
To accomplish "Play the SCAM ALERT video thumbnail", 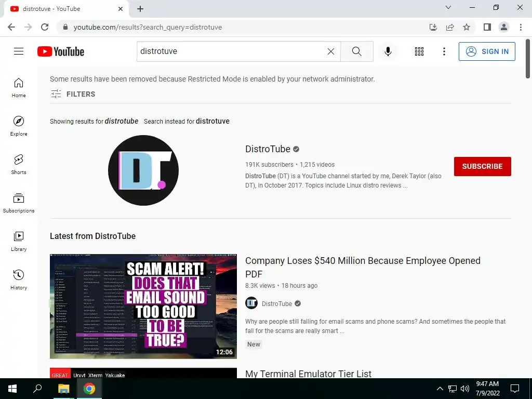I will click(x=143, y=306).
